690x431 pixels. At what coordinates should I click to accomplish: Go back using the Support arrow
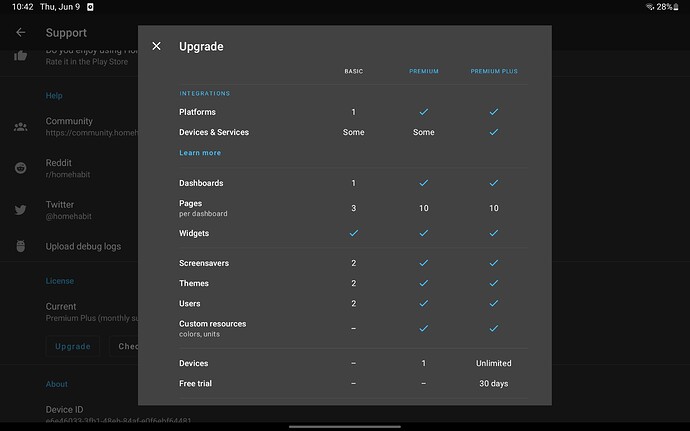point(20,33)
